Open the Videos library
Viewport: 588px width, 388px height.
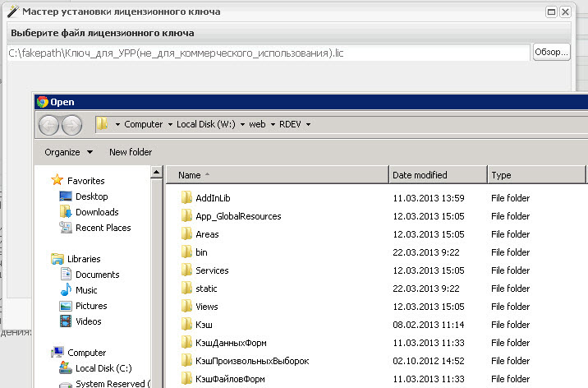tap(89, 321)
